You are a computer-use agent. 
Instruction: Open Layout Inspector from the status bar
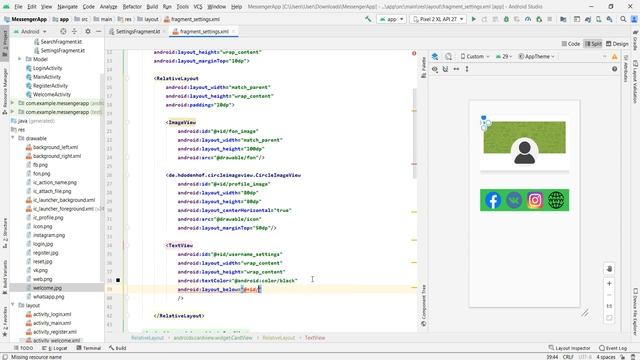tap(569, 348)
